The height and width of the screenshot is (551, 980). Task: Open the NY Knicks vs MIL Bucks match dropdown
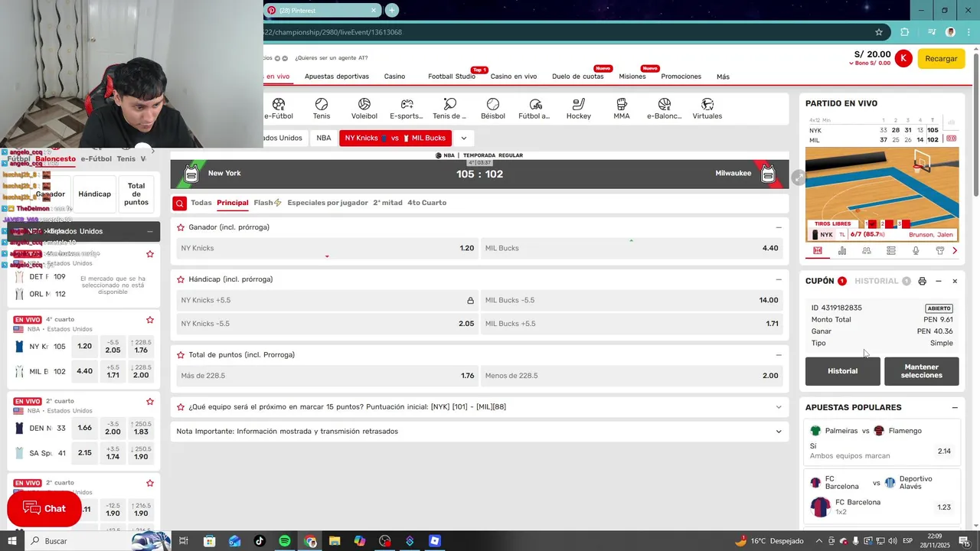463,139
